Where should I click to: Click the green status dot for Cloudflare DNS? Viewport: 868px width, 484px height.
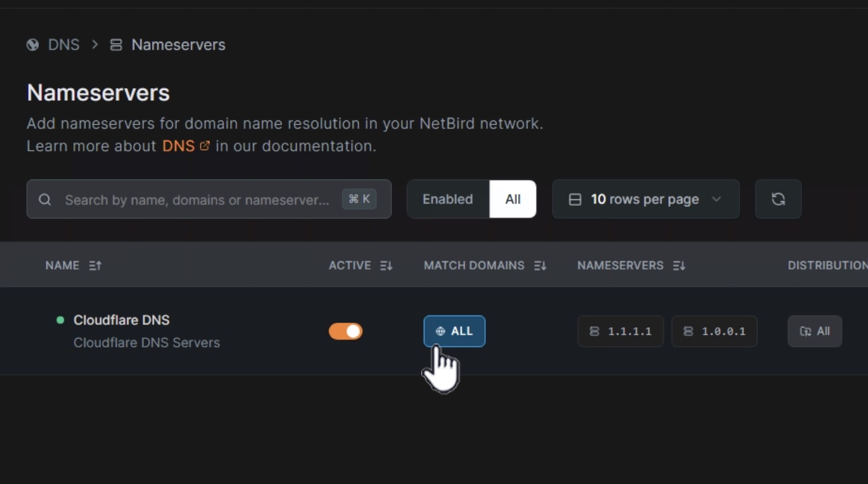click(x=61, y=320)
